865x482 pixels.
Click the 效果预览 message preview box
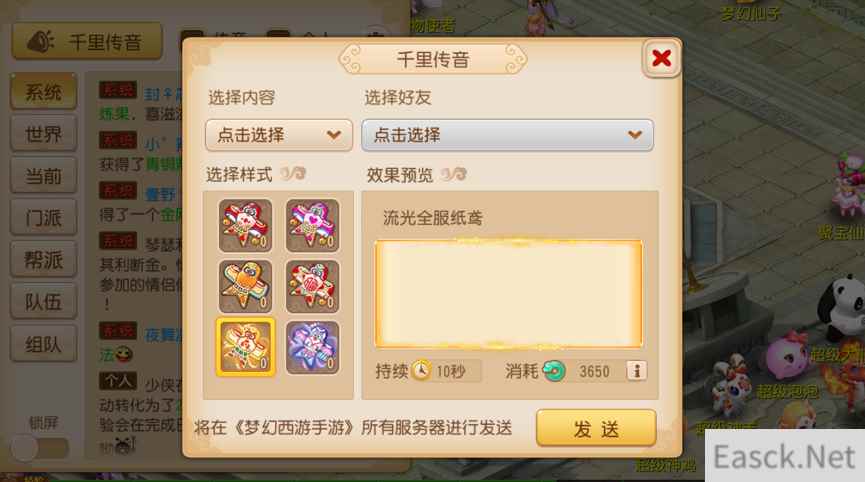click(509, 294)
